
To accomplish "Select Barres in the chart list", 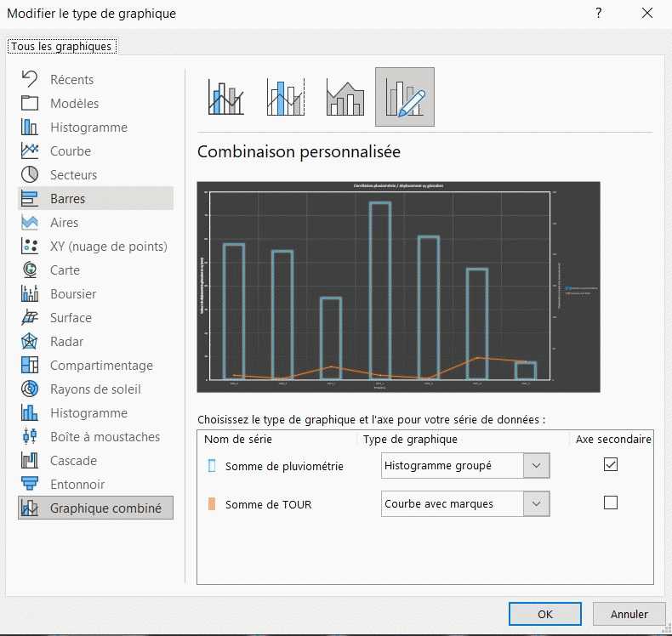I will [67, 198].
